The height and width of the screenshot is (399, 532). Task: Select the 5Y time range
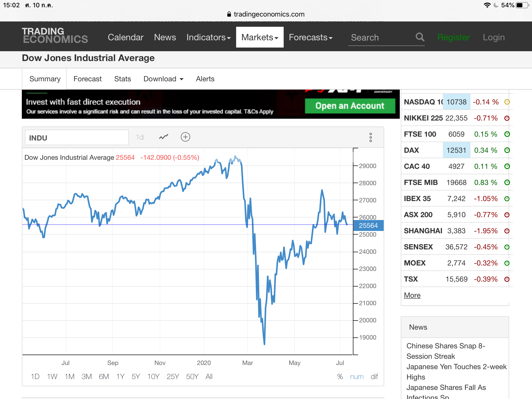pos(136,377)
